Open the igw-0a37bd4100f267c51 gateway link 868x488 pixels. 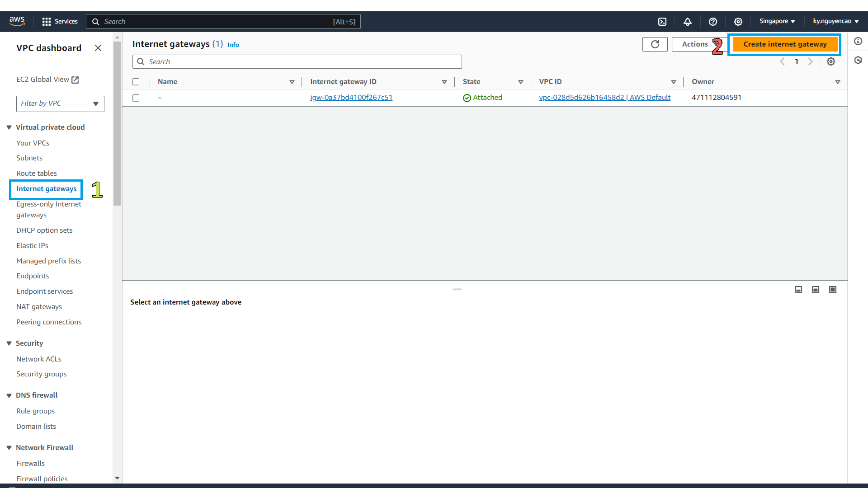(351, 97)
